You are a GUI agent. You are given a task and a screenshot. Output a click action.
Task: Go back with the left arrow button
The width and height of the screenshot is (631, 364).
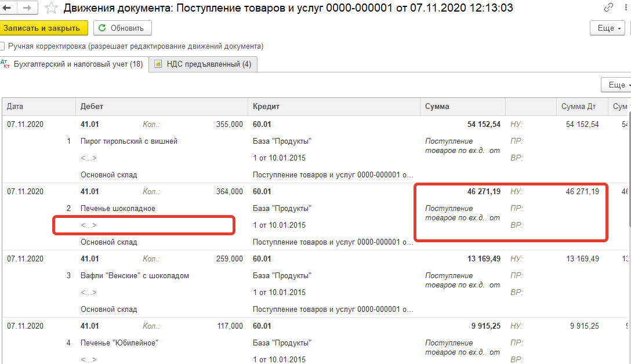7,8
